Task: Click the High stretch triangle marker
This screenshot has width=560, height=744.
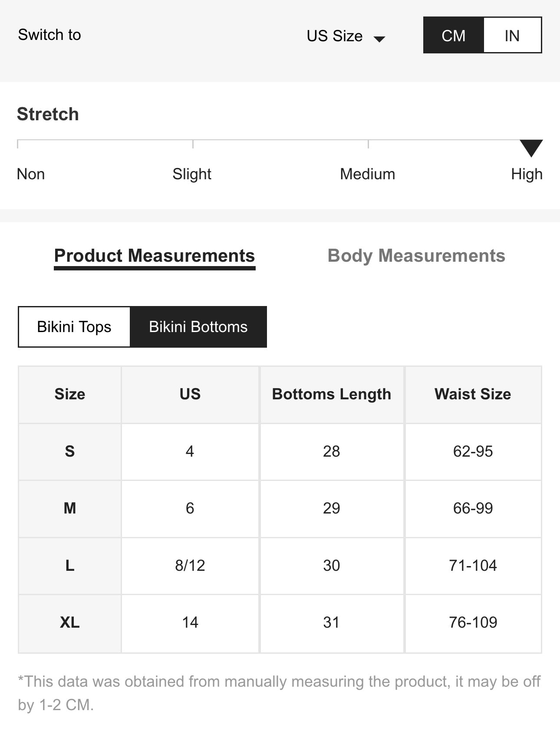Action: pyautogui.click(x=531, y=148)
